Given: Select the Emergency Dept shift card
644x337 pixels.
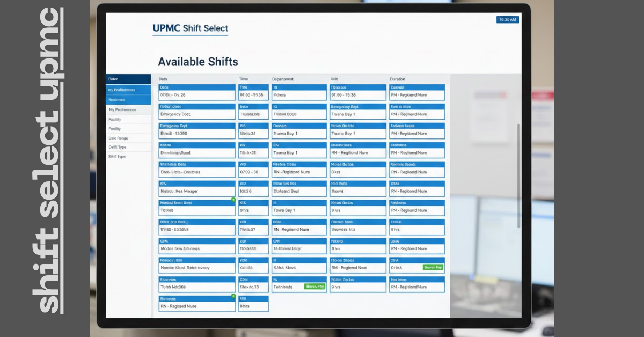Looking at the screenshot, I should click(x=197, y=113).
